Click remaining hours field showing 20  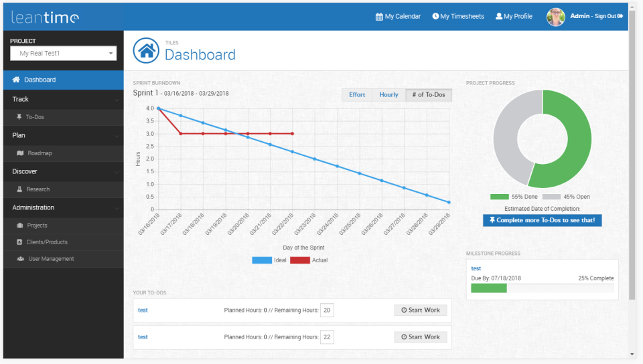327,310
